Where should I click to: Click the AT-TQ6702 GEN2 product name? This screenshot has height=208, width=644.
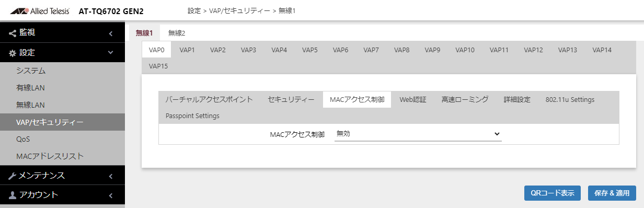(x=111, y=11)
